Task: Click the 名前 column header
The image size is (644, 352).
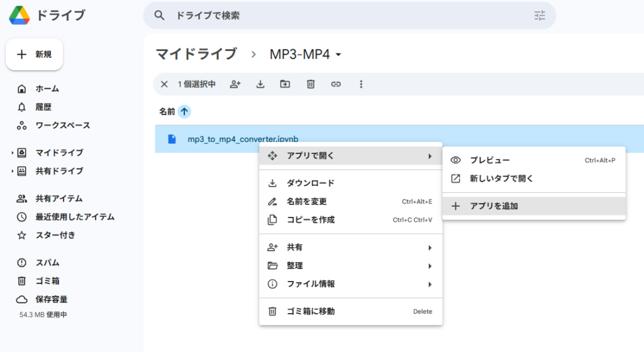Action: tap(167, 111)
